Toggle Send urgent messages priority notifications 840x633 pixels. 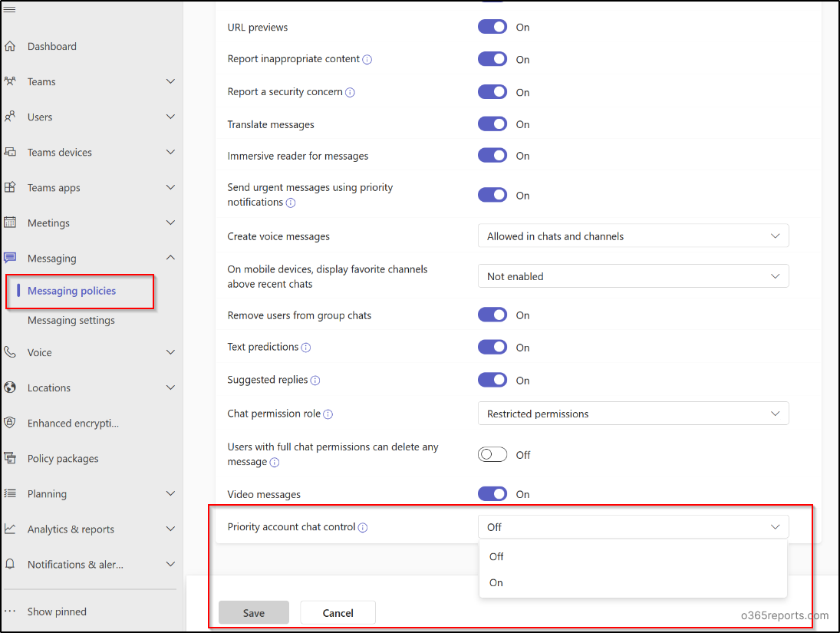[492, 195]
